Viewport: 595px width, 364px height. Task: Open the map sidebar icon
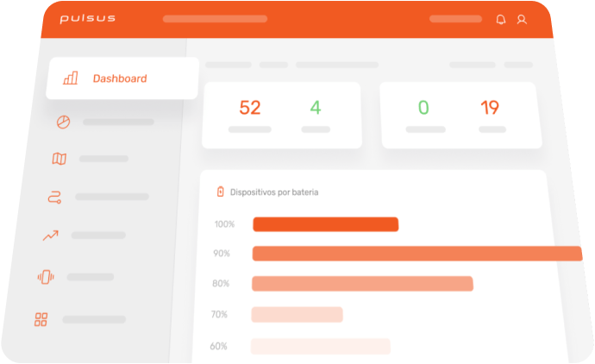click(60, 158)
